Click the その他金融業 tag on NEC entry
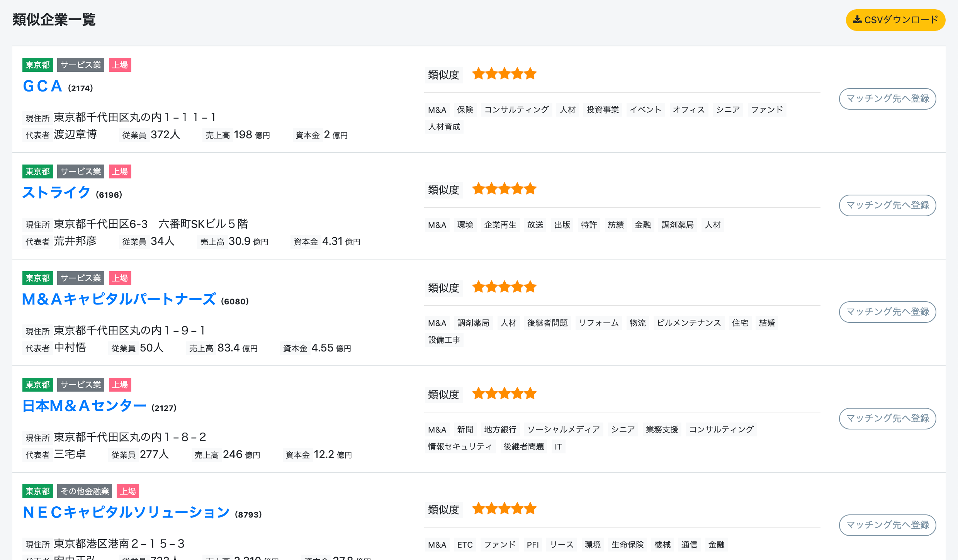The image size is (958, 560). click(x=85, y=491)
